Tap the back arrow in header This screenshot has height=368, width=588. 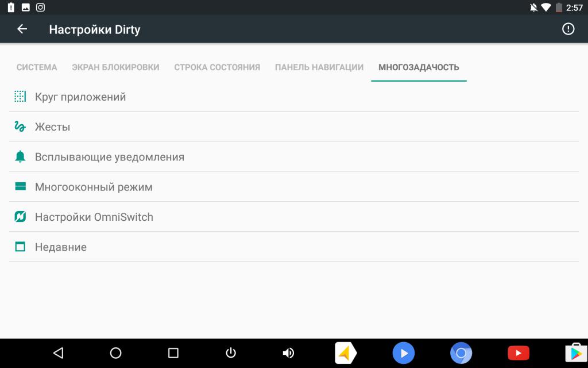[x=22, y=29]
